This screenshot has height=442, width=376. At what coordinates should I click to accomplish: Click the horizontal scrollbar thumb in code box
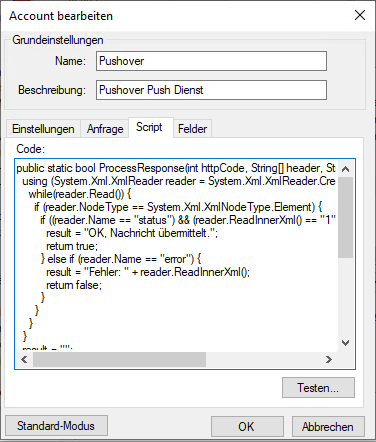(x=119, y=359)
